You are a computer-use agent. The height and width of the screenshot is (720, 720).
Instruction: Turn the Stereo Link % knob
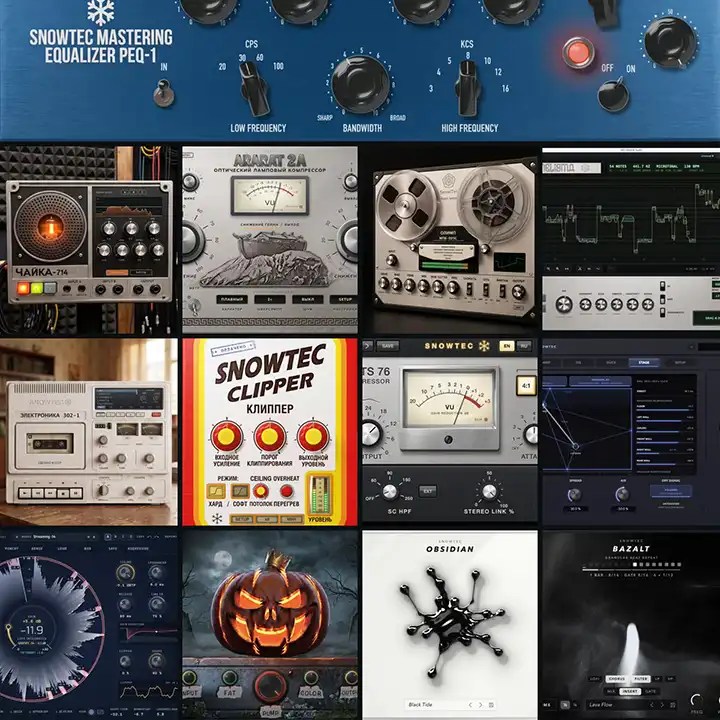[489, 491]
